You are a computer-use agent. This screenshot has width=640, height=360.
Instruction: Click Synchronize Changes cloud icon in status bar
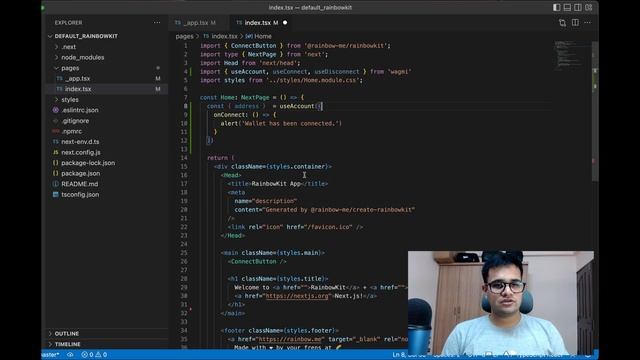pos(70,355)
